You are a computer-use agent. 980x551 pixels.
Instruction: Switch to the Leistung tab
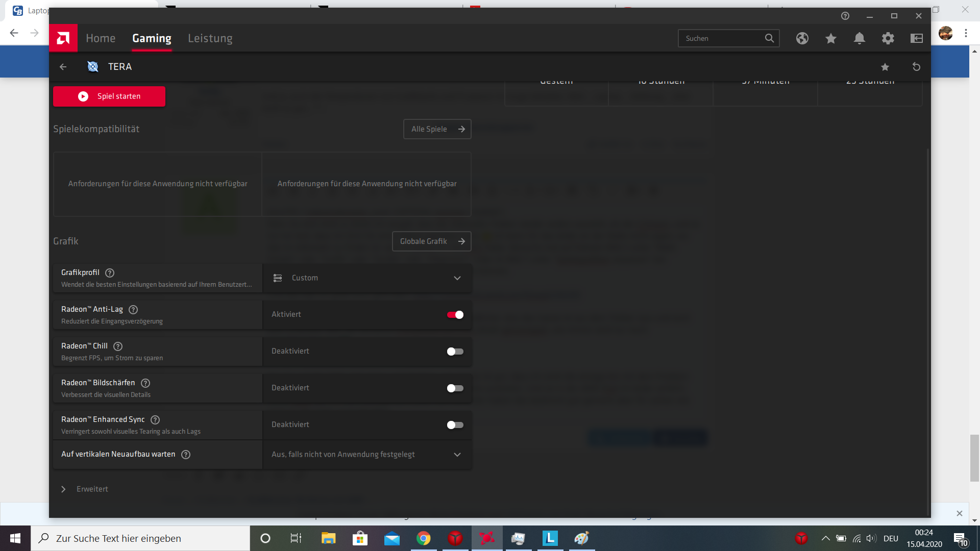pos(210,38)
